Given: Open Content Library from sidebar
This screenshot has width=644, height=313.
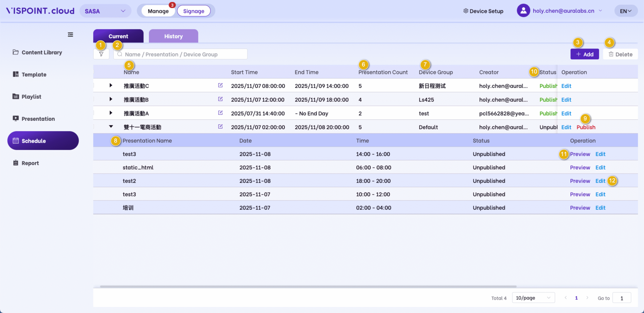Looking at the screenshot, I should click(42, 52).
